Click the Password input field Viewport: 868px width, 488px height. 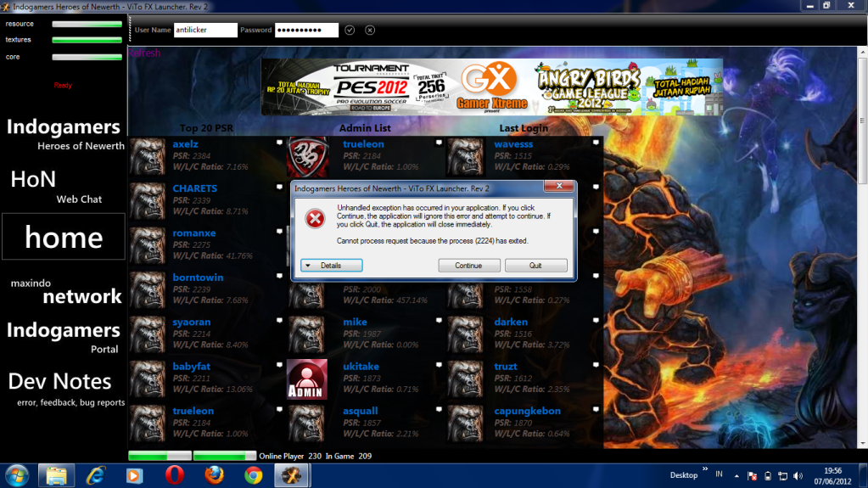tap(306, 30)
